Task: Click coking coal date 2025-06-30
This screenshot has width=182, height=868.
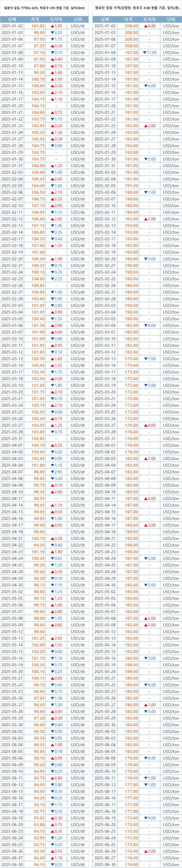Action: [x=105, y=864]
